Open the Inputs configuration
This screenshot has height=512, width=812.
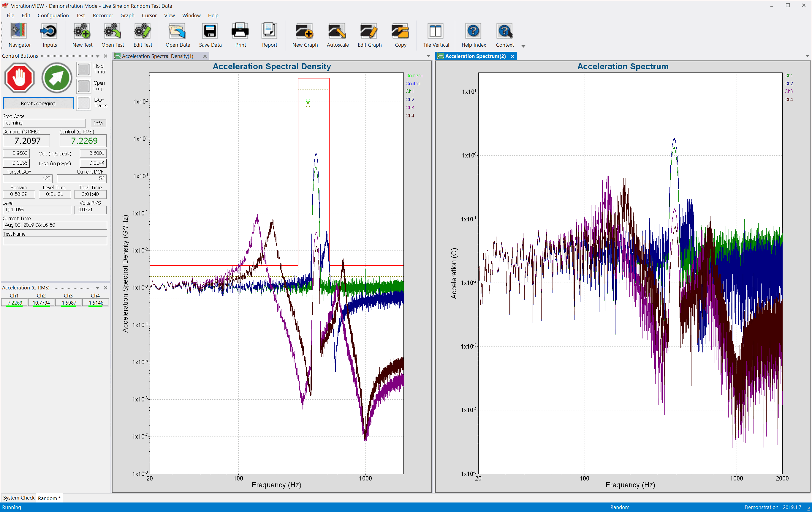pos(49,35)
